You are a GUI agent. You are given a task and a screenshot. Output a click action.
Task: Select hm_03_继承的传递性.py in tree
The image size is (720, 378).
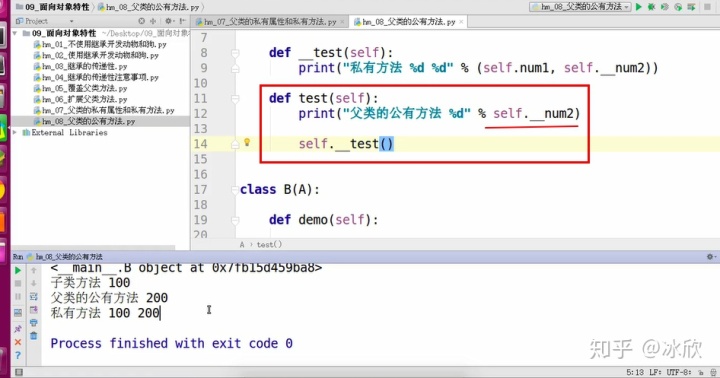[80, 67]
